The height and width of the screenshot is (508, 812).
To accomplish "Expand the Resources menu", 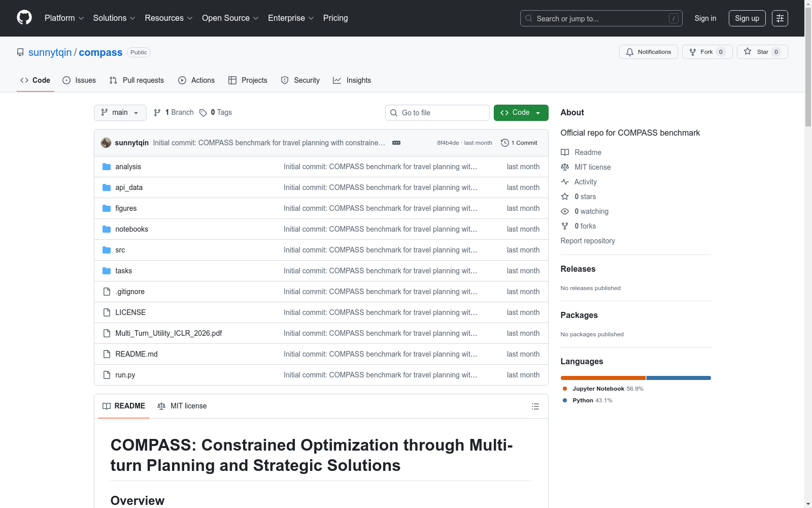I will coord(168,18).
